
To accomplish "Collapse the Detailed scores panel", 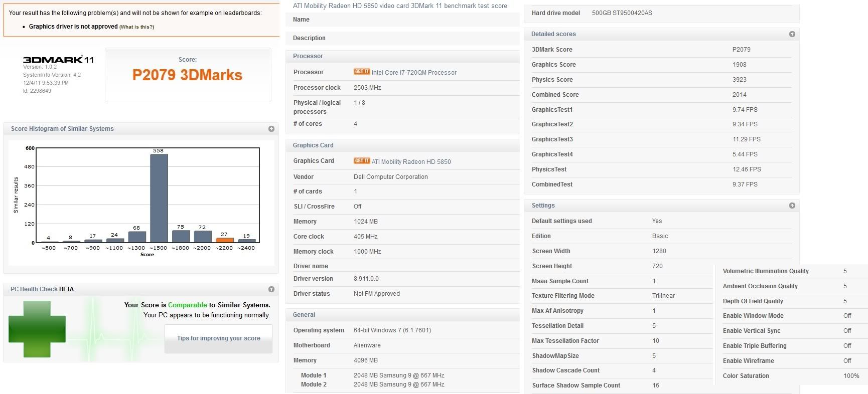I will (792, 34).
